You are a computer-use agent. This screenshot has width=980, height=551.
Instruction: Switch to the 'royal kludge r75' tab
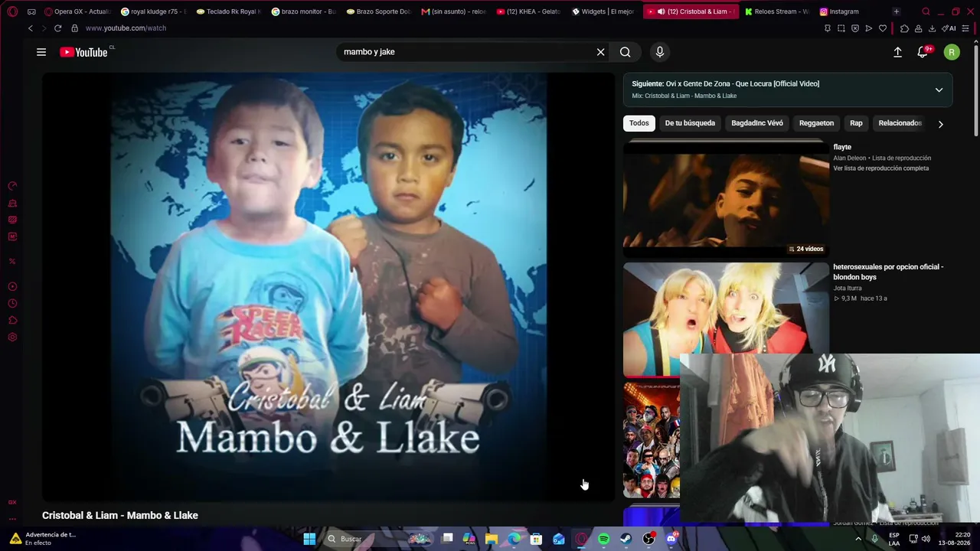pos(153,11)
